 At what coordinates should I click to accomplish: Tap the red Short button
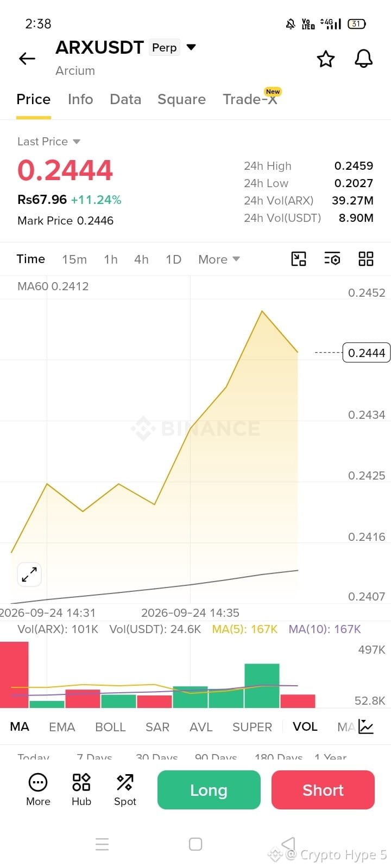tap(323, 790)
